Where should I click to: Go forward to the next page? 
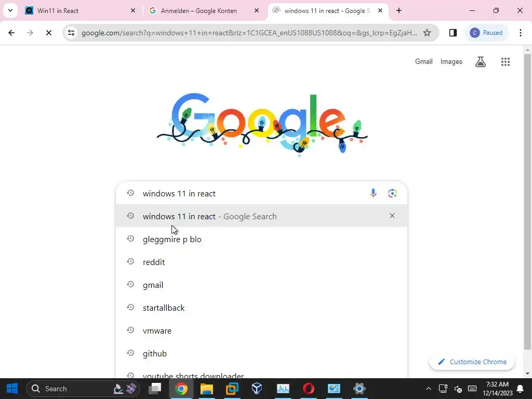tap(30, 33)
